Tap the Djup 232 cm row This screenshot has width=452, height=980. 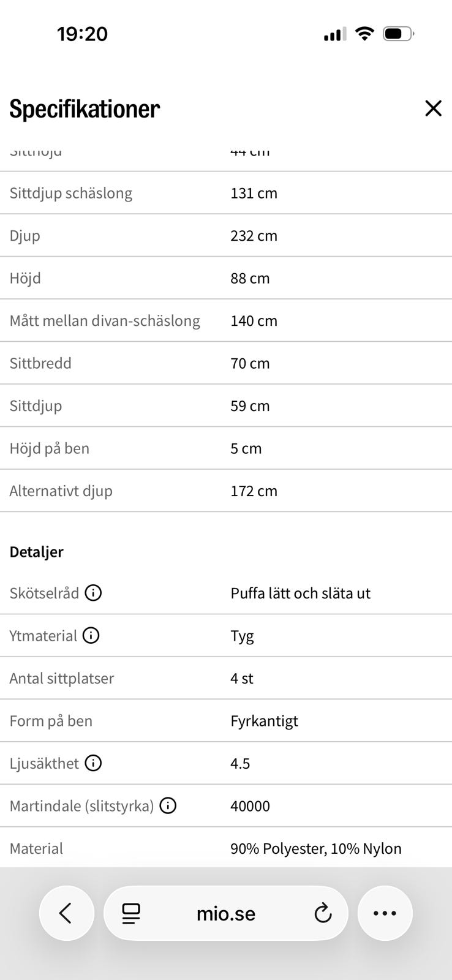click(226, 235)
